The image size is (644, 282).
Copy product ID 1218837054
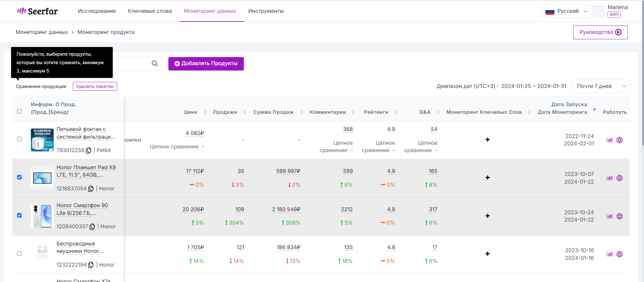click(x=91, y=189)
